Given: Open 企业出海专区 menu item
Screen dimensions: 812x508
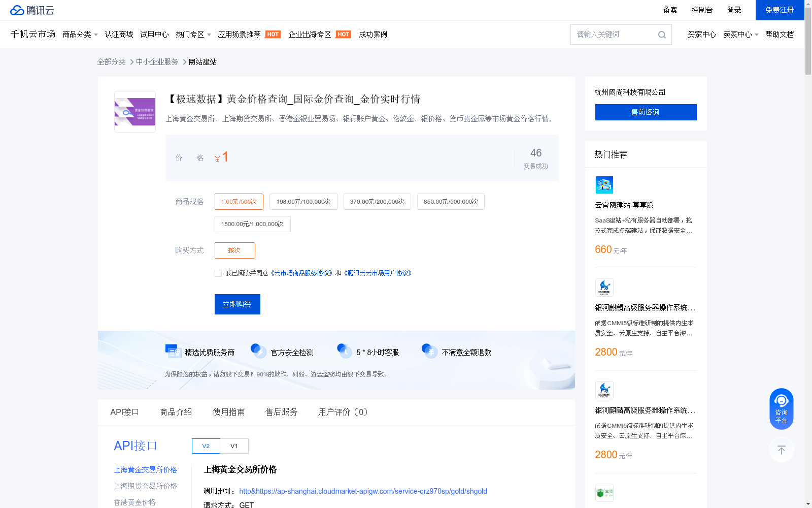Looking at the screenshot, I should tap(310, 35).
